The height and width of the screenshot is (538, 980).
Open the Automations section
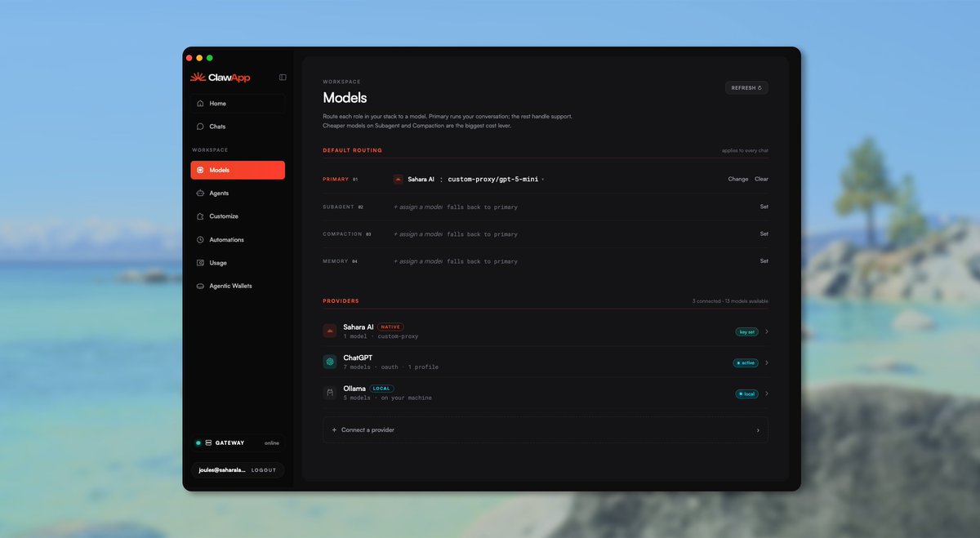coord(238,240)
